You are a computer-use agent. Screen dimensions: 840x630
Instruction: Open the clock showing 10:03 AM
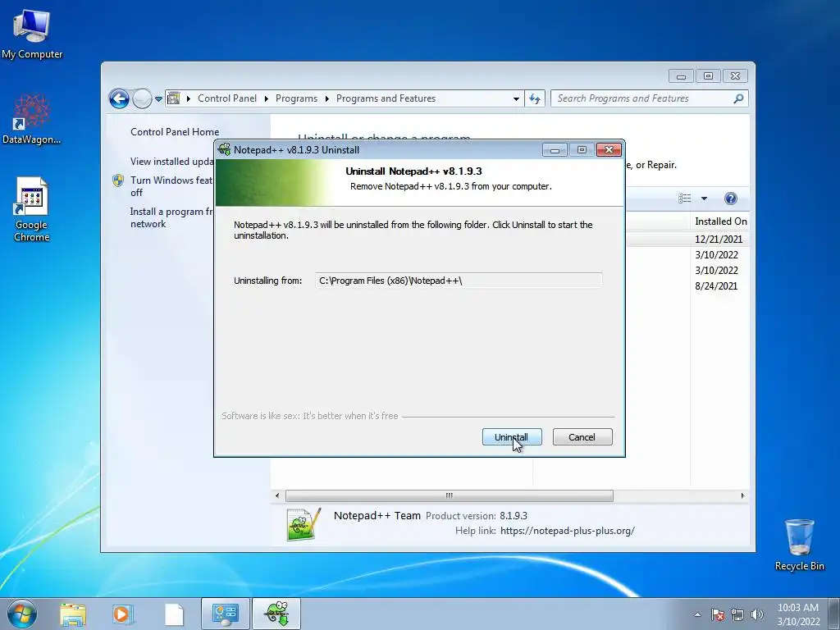[798, 614]
